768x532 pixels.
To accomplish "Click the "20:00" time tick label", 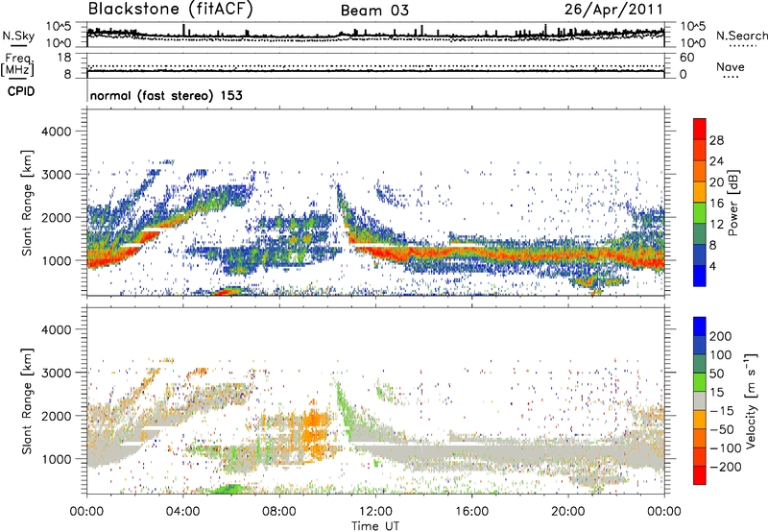I will 567,512.
